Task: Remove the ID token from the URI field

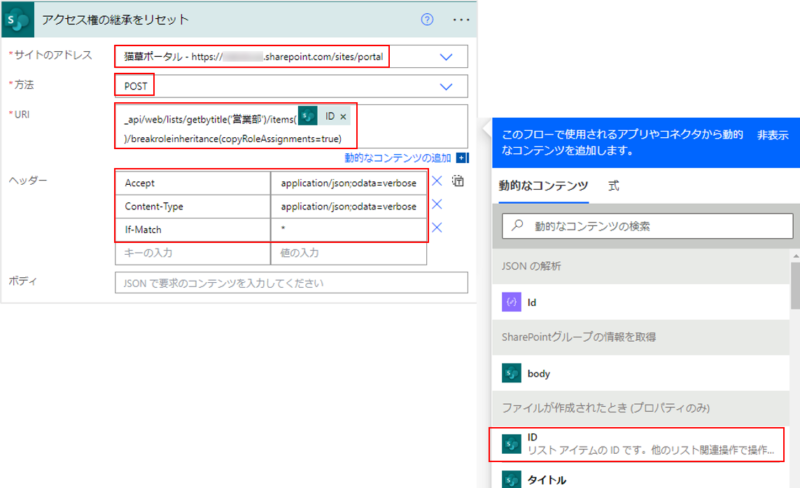Action: [x=343, y=117]
